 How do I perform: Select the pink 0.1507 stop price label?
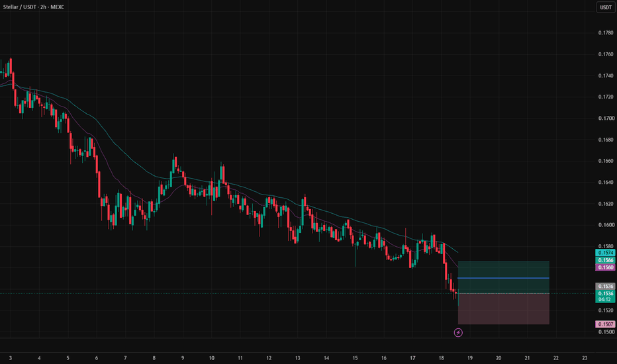(605, 324)
